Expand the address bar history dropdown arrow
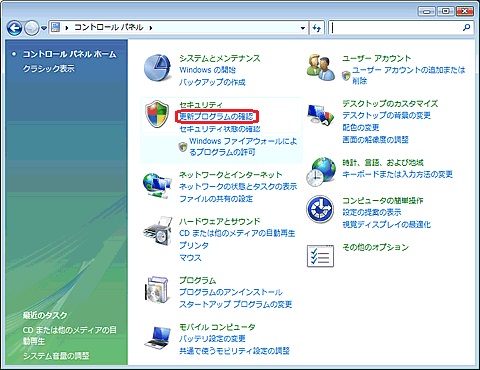This screenshot has height=370, width=480. click(x=303, y=28)
